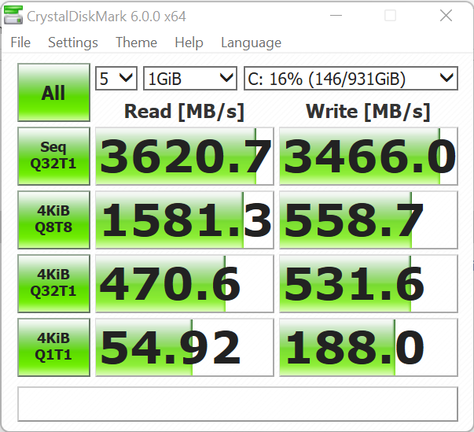Open the Language menu

[251, 43]
